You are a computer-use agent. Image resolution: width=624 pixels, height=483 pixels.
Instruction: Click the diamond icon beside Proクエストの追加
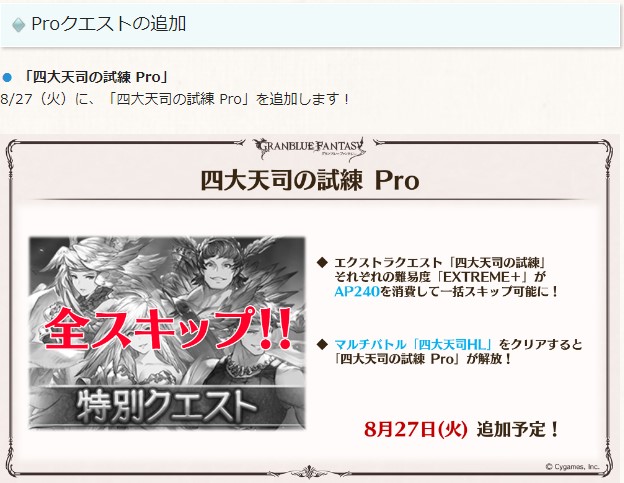pyautogui.click(x=18, y=25)
